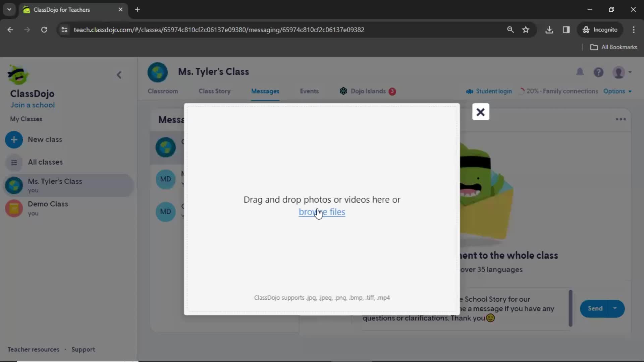This screenshot has width=644, height=362.
Task: Open browser zoom magnifier icon
Action: pyautogui.click(x=510, y=29)
